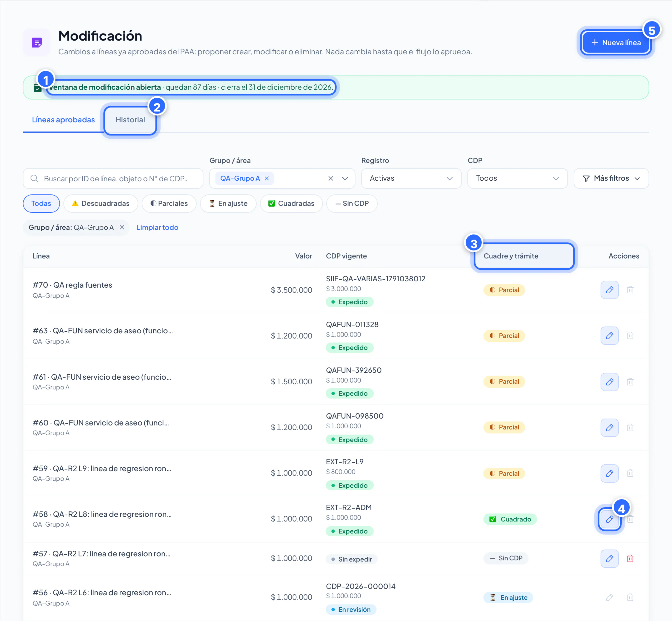Screen dimensions: 672x621
Task: Edit line #57 with pencil icon
Action: [x=609, y=558]
